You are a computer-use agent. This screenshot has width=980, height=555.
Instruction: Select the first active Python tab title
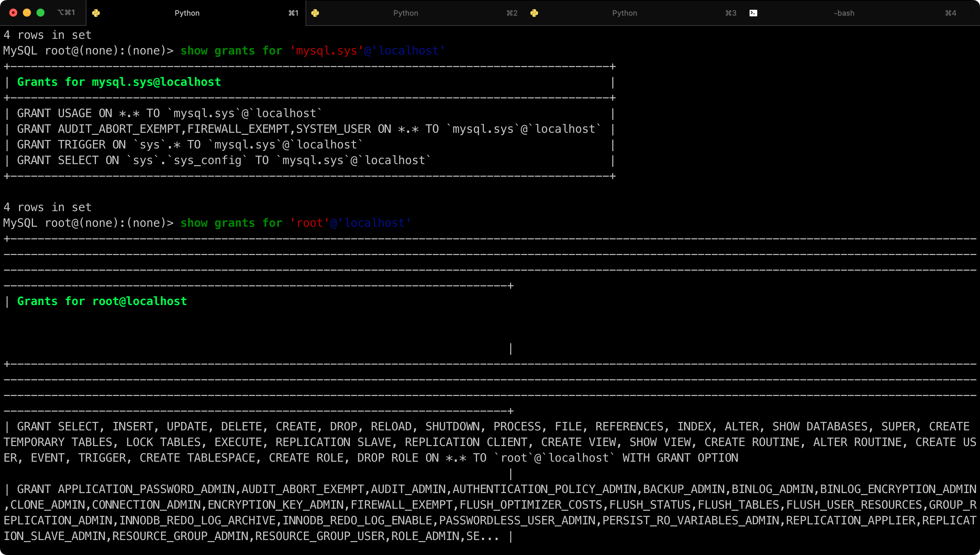pyautogui.click(x=186, y=13)
